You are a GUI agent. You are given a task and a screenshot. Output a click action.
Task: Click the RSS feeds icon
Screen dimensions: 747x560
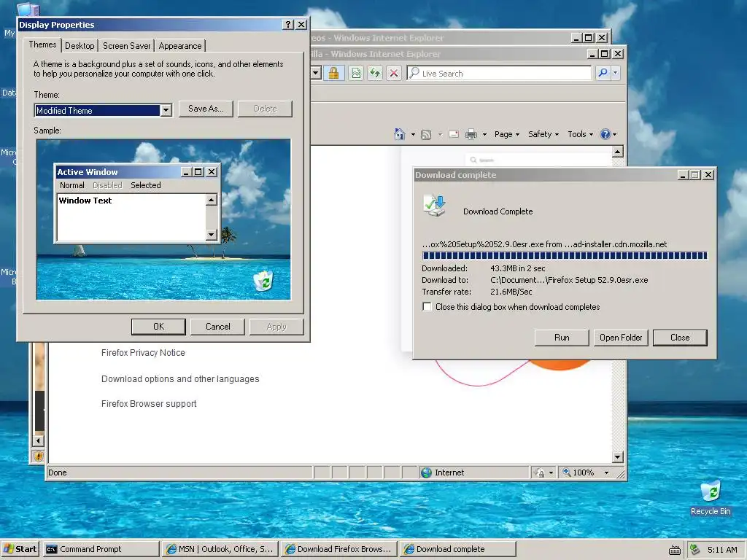[426, 134]
